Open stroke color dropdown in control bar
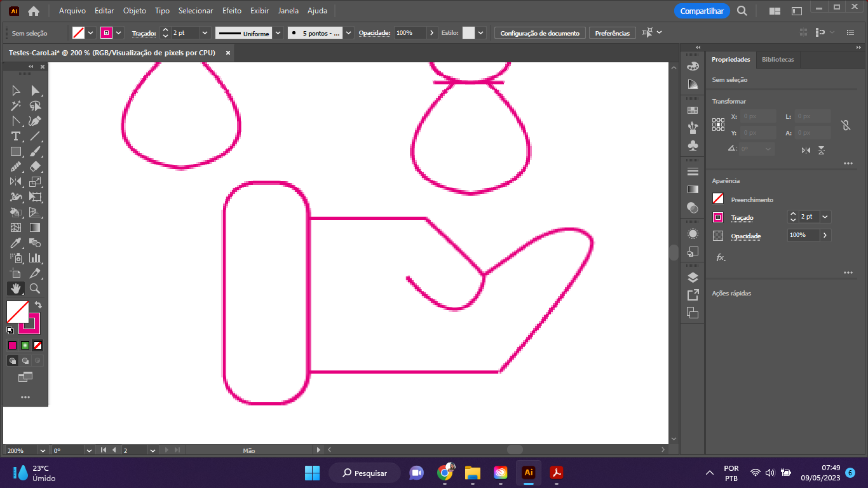Screen dimensions: 868x488 (119, 32)
